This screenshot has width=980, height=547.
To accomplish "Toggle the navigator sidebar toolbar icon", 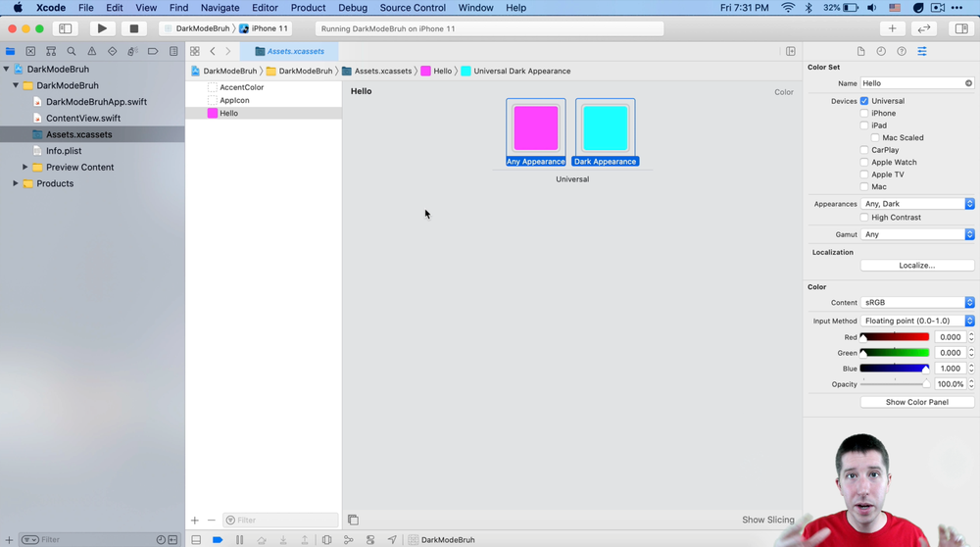I will click(x=65, y=28).
